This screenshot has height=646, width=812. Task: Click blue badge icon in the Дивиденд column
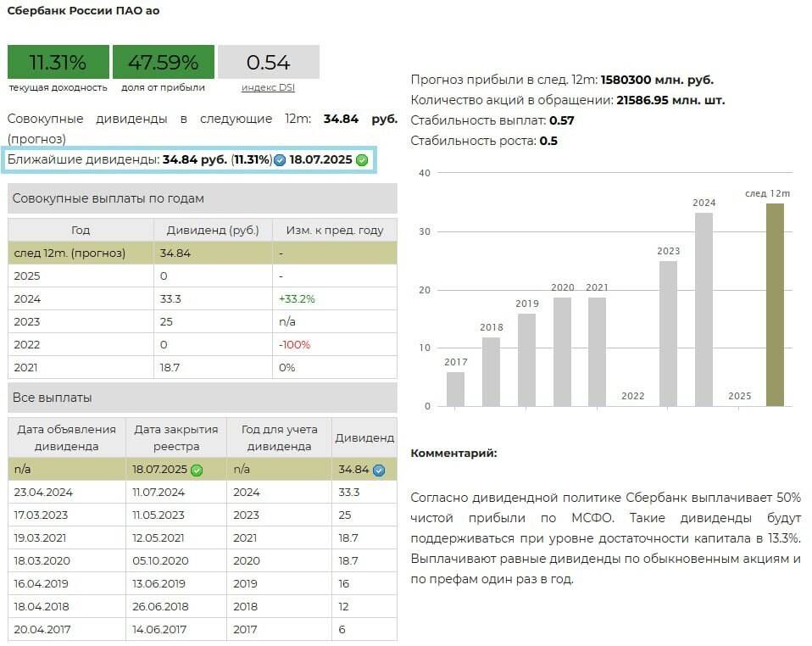click(x=379, y=470)
